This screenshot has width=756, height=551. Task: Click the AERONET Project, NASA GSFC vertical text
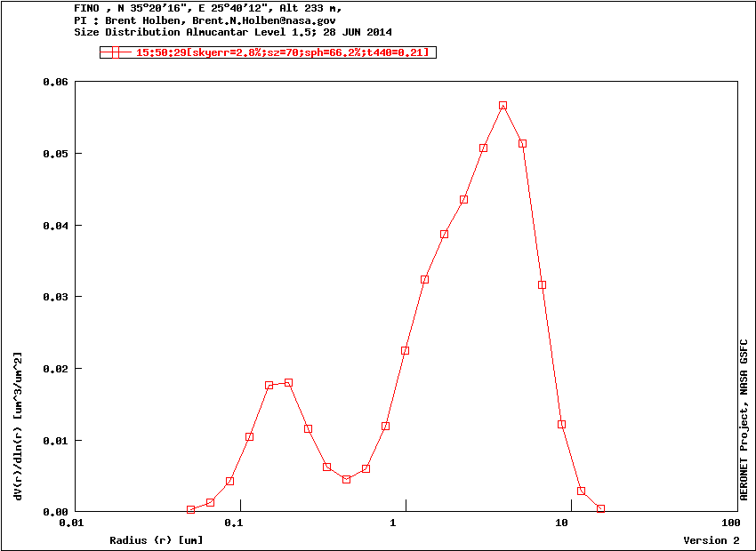click(x=744, y=419)
